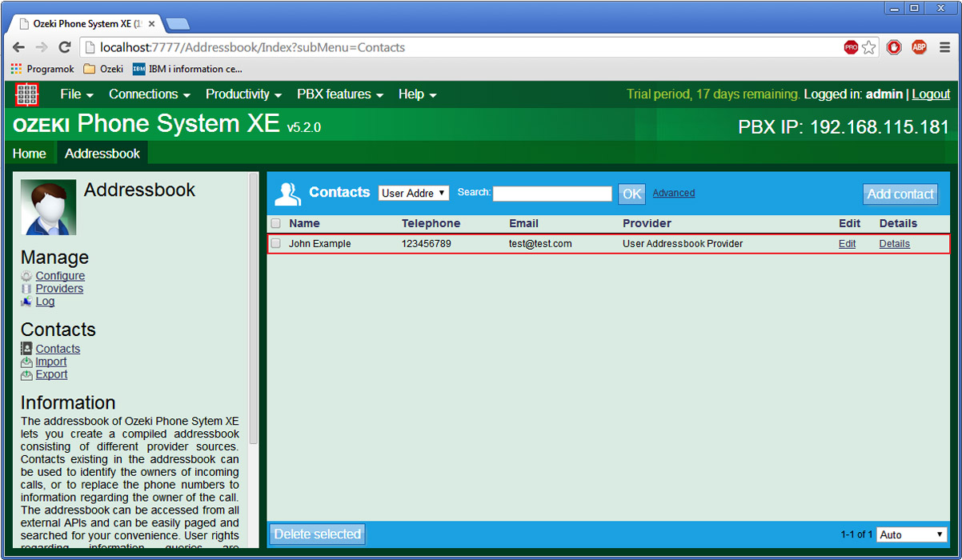
Task: Click the 123456789 telephone cell
Action: point(426,244)
